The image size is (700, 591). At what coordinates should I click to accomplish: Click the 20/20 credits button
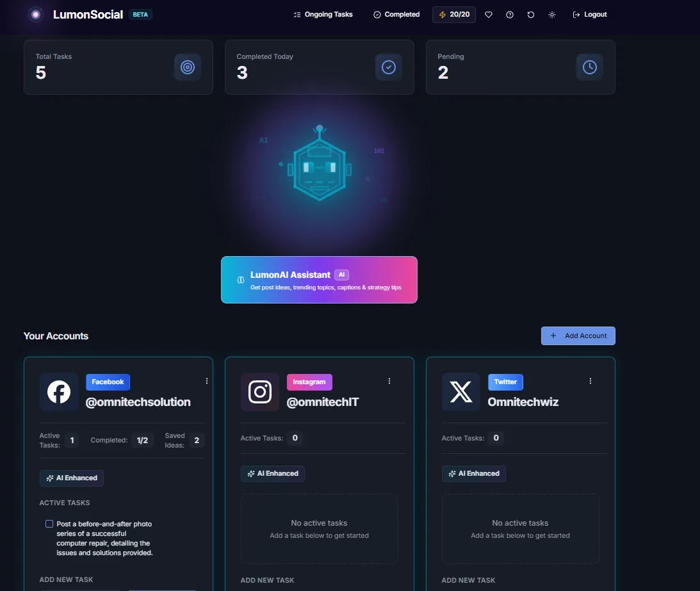coord(454,15)
